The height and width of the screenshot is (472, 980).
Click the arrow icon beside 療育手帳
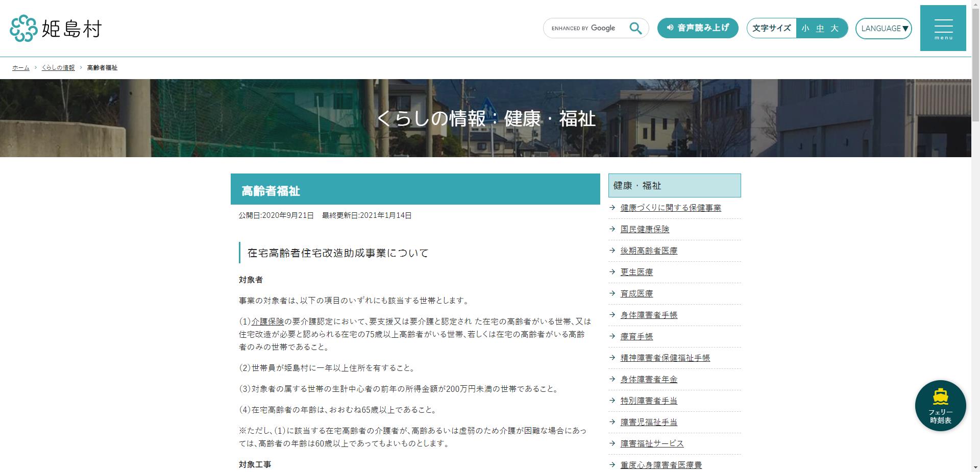tap(611, 336)
